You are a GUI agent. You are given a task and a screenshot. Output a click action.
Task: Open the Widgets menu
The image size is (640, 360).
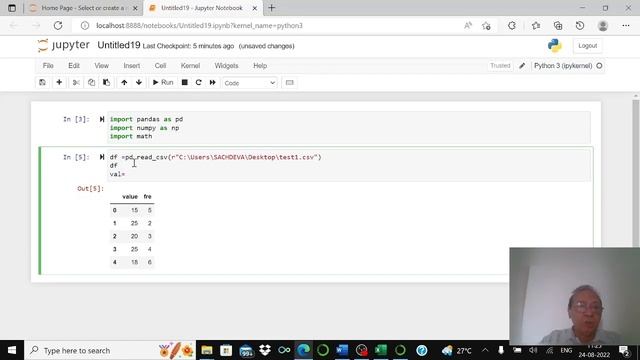226,66
